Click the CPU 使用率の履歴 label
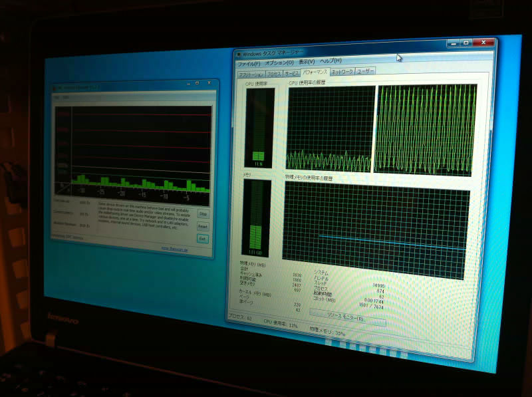This screenshot has height=397, width=532. tap(307, 82)
